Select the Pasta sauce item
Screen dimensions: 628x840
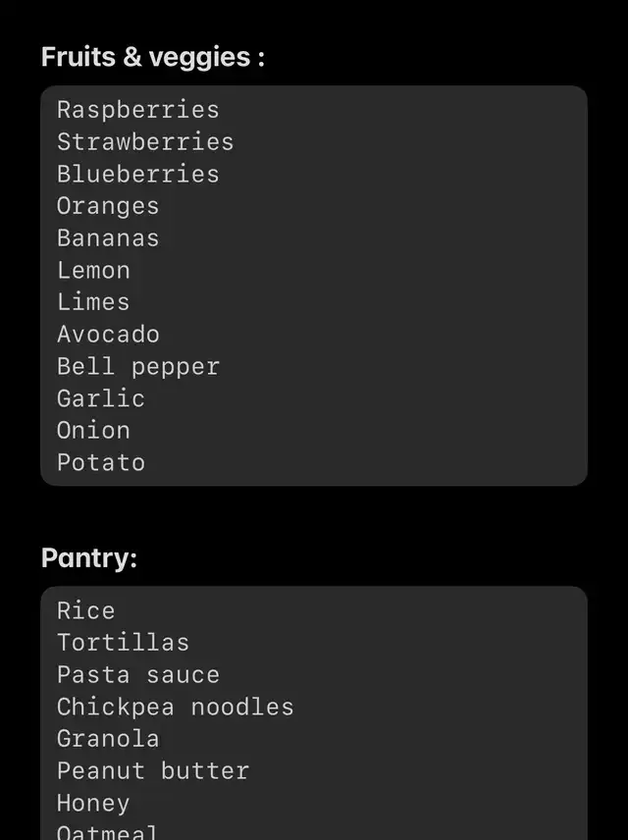pos(137,675)
